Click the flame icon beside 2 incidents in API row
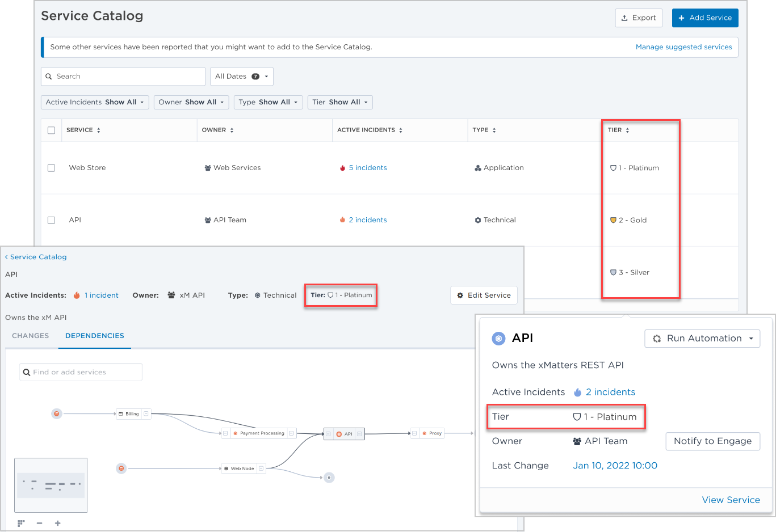This screenshot has height=532, width=776. click(x=343, y=220)
